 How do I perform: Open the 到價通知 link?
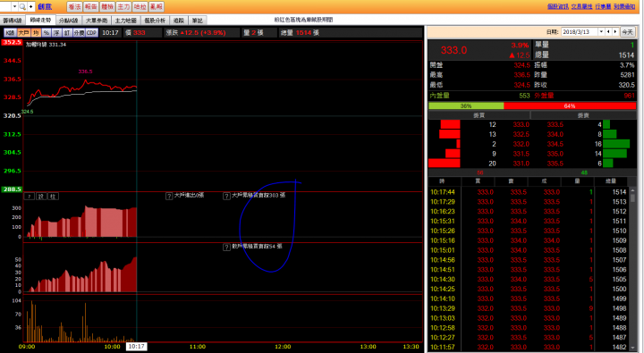tap(624, 6)
